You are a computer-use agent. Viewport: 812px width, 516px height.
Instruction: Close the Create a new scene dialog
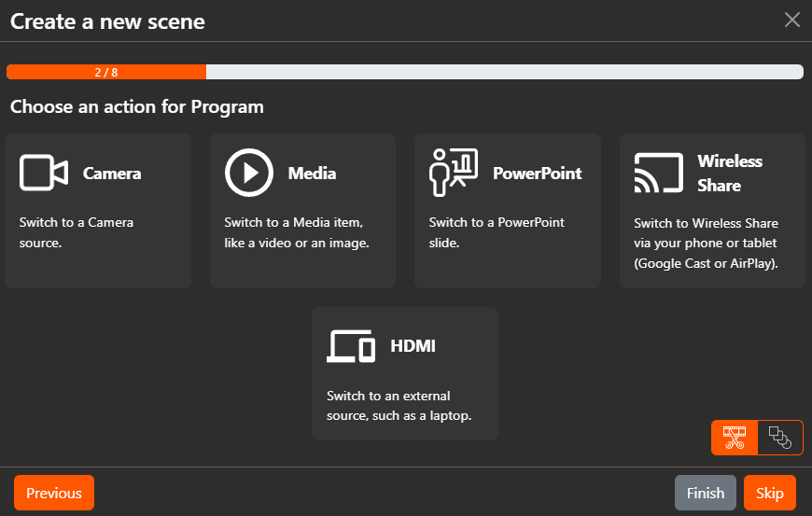[x=792, y=20]
